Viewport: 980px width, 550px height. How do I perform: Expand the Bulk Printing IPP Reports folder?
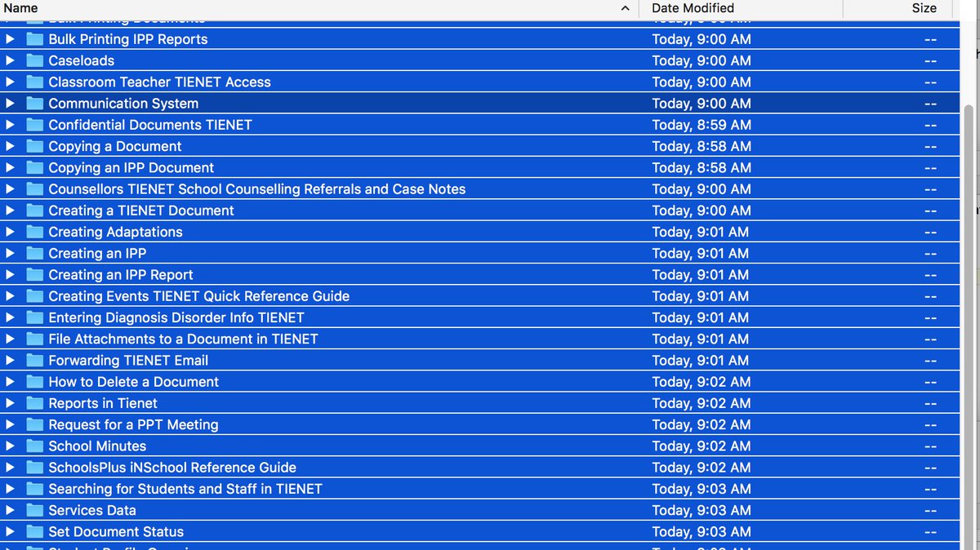pos(10,39)
